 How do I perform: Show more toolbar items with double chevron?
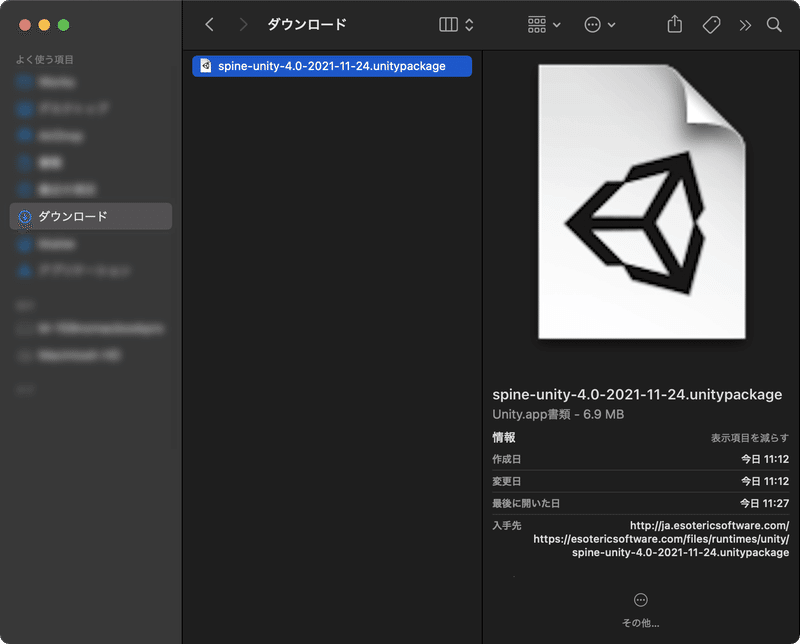pyautogui.click(x=745, y=25)
